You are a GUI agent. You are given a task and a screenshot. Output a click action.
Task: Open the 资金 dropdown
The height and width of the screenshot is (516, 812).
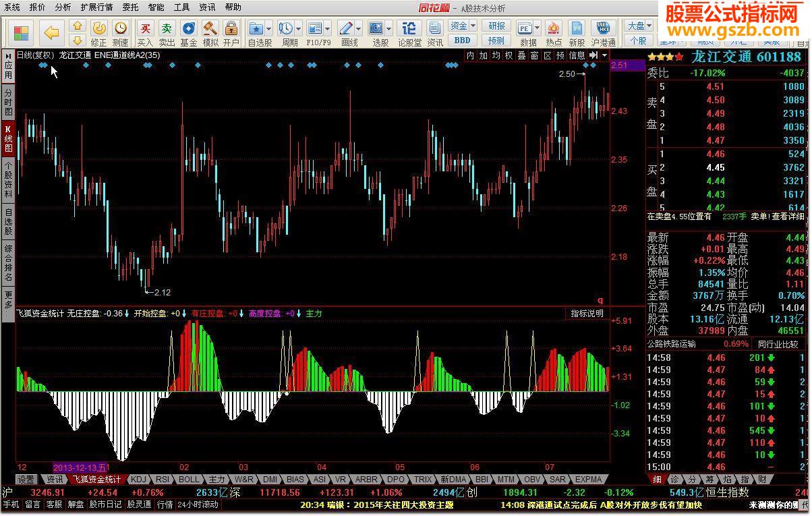point(463,26)
